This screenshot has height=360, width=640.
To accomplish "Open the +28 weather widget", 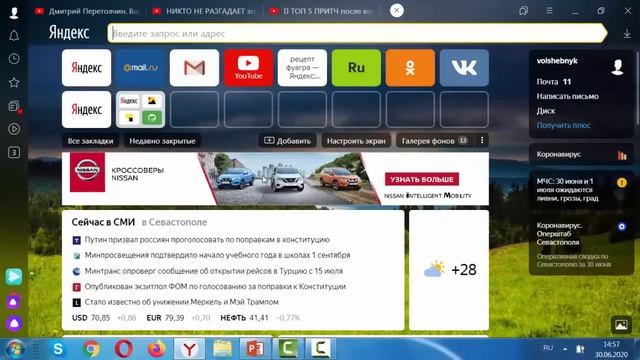I will click(449, 270).
